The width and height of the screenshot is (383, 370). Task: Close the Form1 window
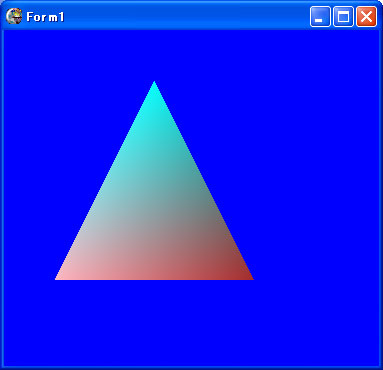coord(367,16)
